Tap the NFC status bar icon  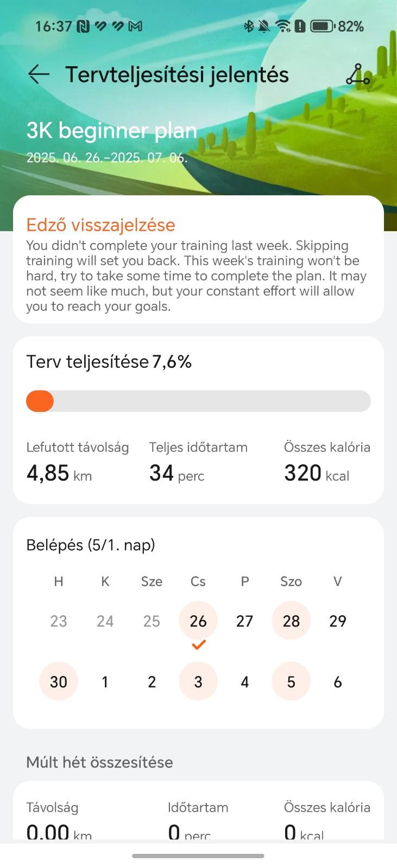(83, 26)
